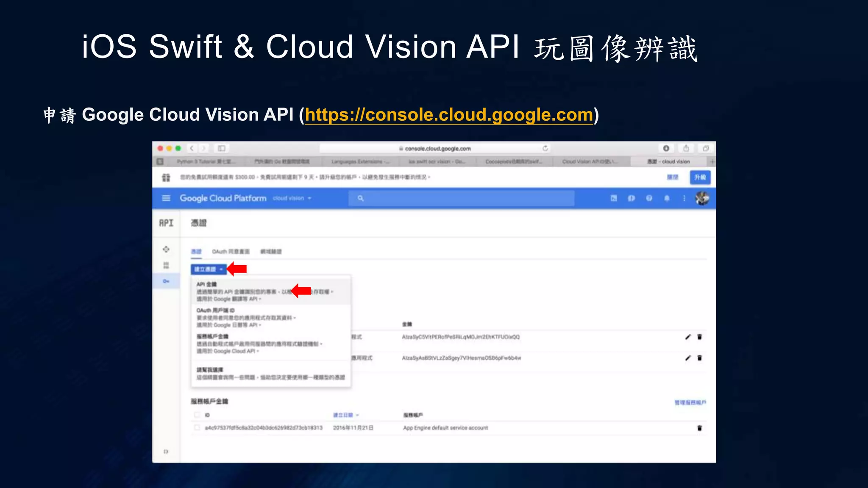868x488 pixels.
Task: Delete the key starting with AIzaSyC5
Action: click(700, 337)
